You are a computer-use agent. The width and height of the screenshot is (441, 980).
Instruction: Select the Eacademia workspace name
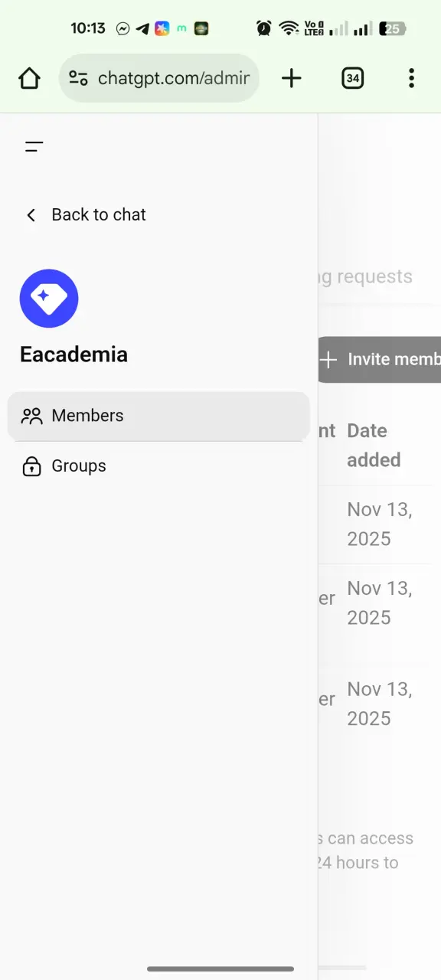(x=73, y=354)
